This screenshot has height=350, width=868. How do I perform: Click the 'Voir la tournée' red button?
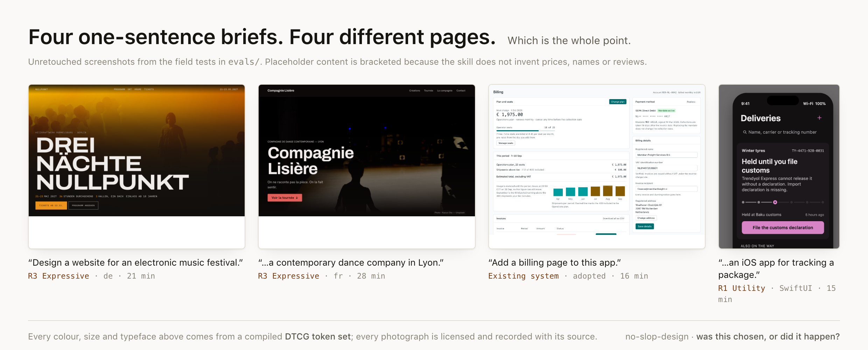285,198
